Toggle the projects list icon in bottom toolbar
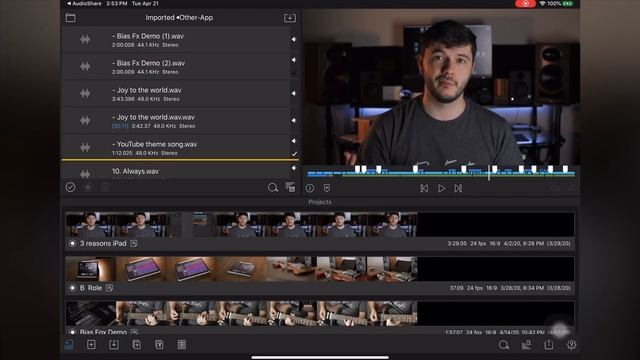 (x=69, y=345)
